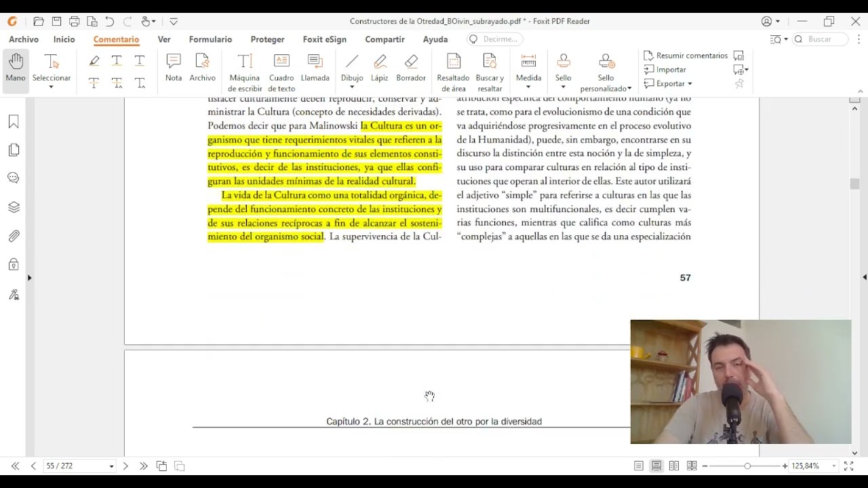Viewport: 868px width, 488px height.
Task: Open Buscar y resaltar tool
Action: (x=490, y=73)
